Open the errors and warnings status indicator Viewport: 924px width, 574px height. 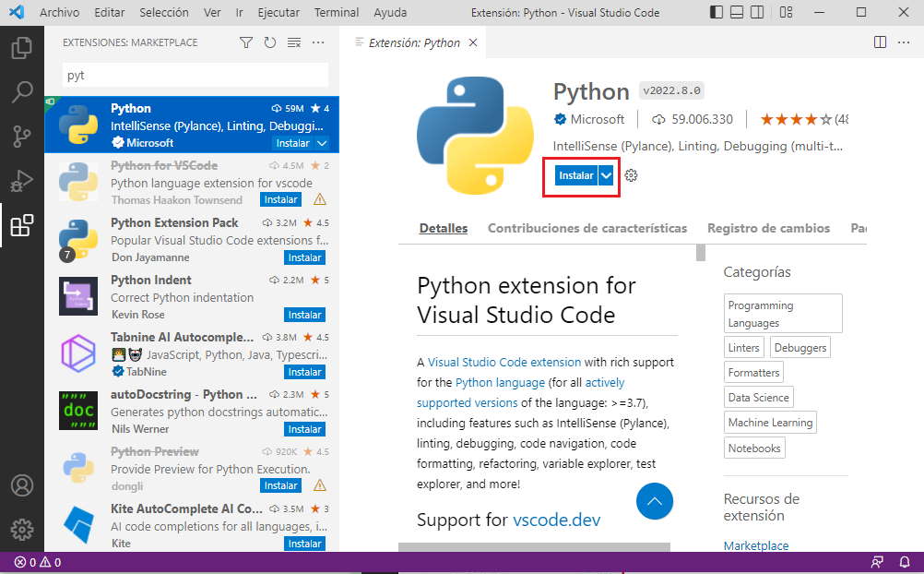[x=38, y=562]
